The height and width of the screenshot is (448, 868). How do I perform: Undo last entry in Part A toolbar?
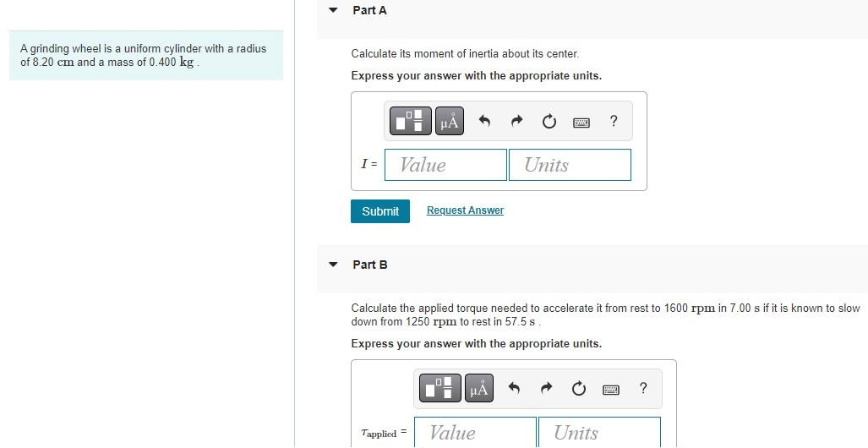click(484, 121)
